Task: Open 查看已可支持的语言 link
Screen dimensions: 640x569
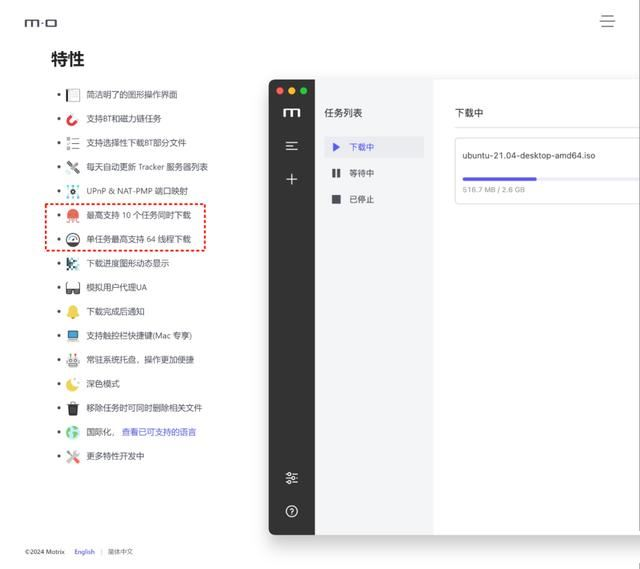Action: tap(159, 432)
